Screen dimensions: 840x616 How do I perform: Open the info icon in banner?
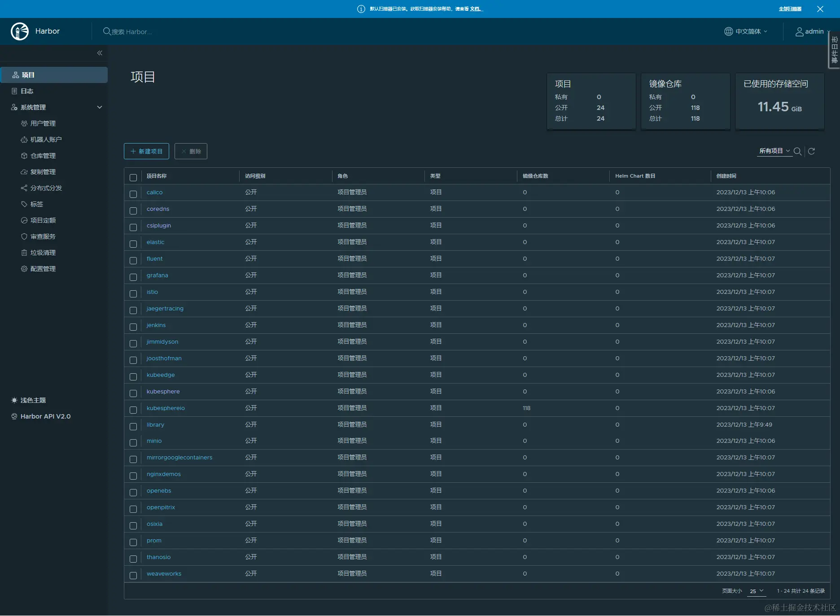coord(361,9)
